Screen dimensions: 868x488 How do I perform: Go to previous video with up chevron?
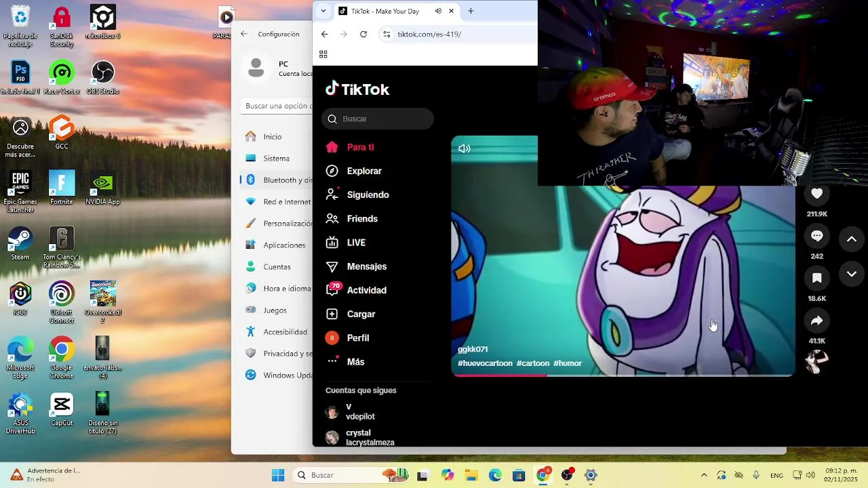(852, 239)
